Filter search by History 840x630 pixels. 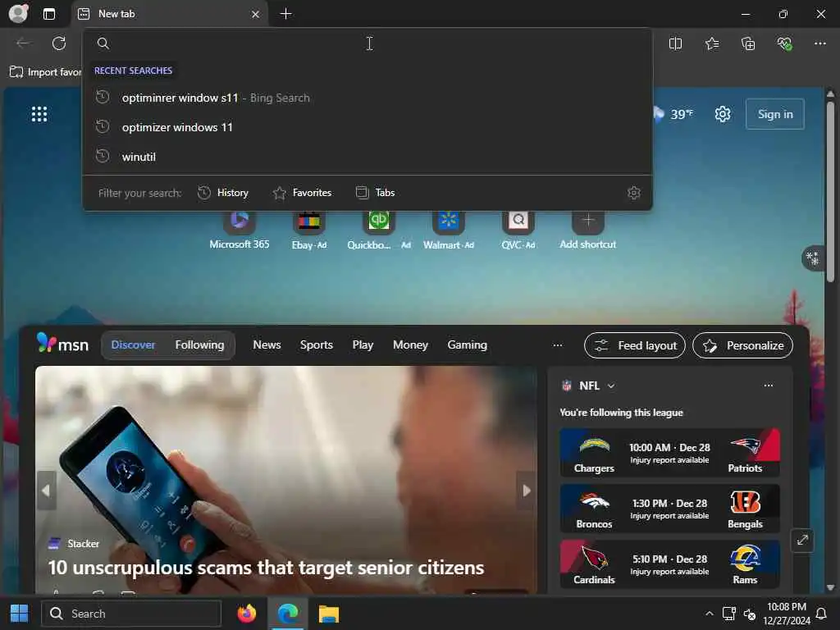coord(223,193)
